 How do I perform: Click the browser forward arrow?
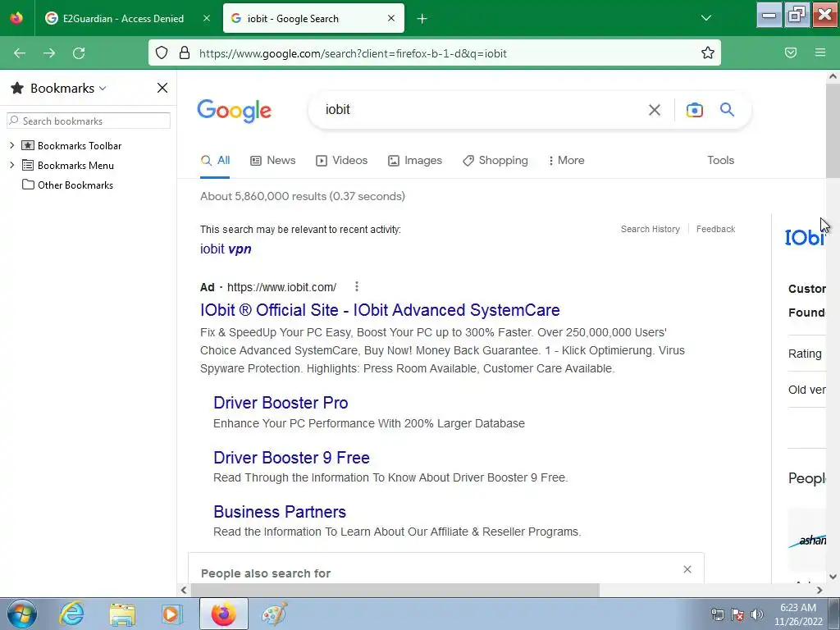tap(49, 53)
